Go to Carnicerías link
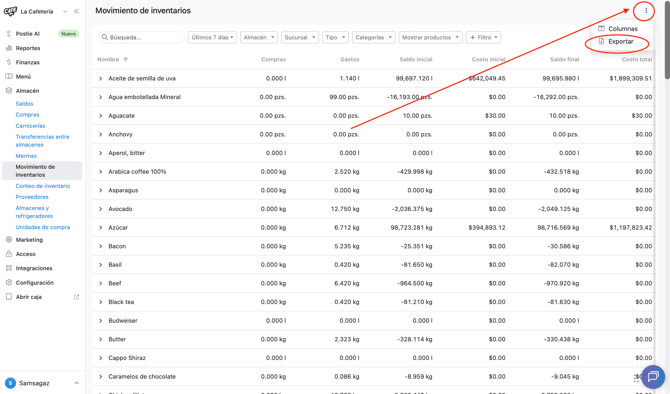Viewport: 670px width, 394px height. 30,126
